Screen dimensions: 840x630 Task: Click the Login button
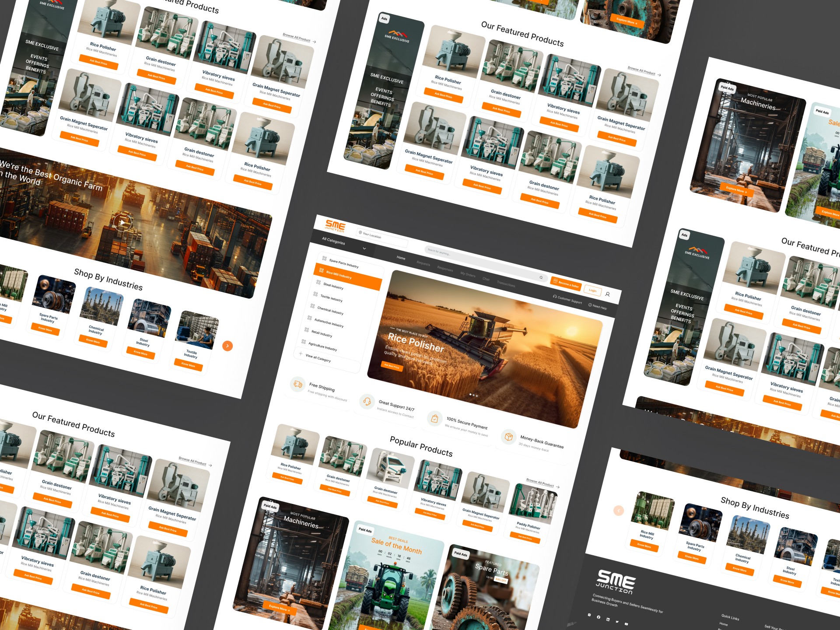592,290
